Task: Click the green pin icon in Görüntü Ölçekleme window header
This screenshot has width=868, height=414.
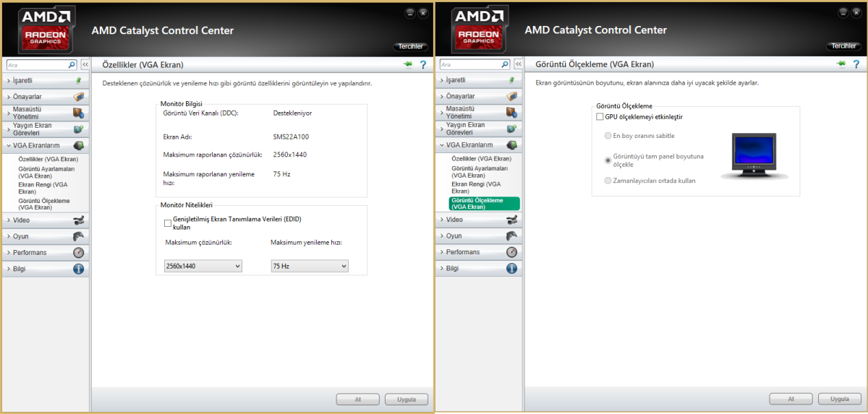Action: [841, 64]
